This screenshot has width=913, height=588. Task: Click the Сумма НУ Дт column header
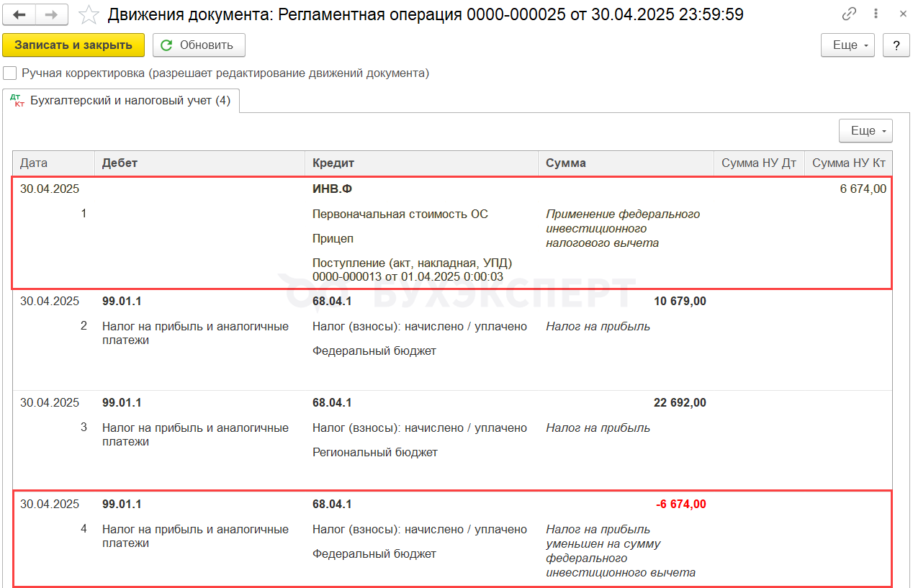click(x=759, y=163)
